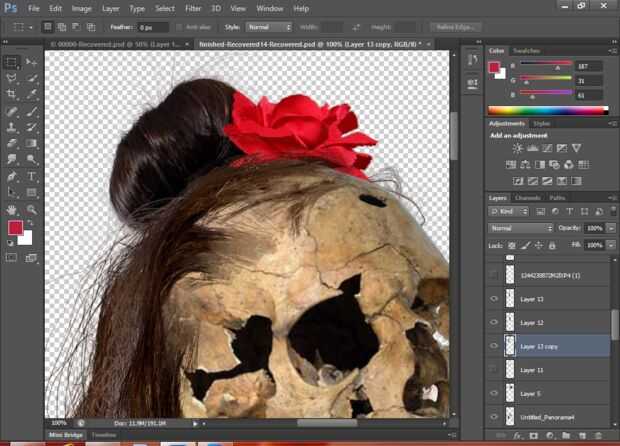The height and width of the screenshot is (446, 620).
Task: Select the Gradient tool
Action: point(31,143)
